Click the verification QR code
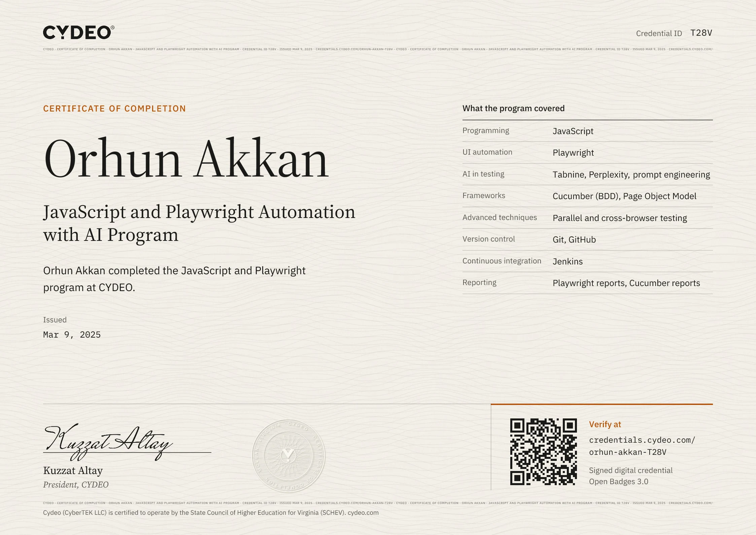756x535 pixels. pos(543,452)
